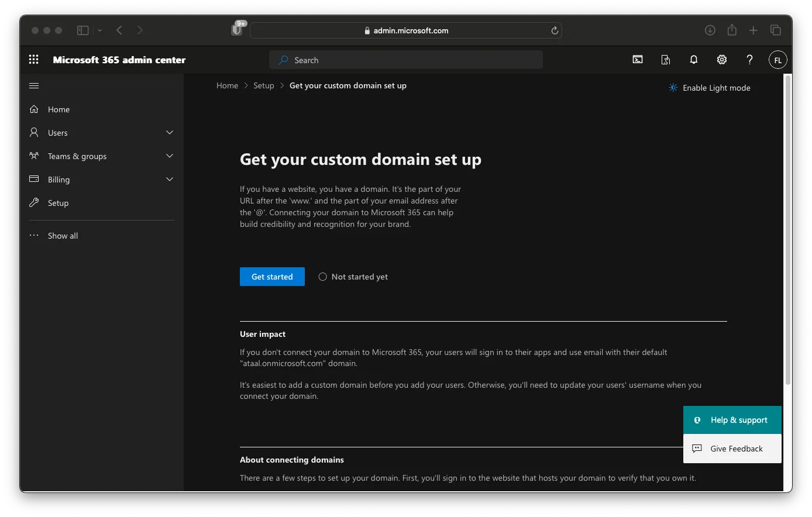
Task: Click the Home house icon in sidebar
Action: (x=34, y=109)
